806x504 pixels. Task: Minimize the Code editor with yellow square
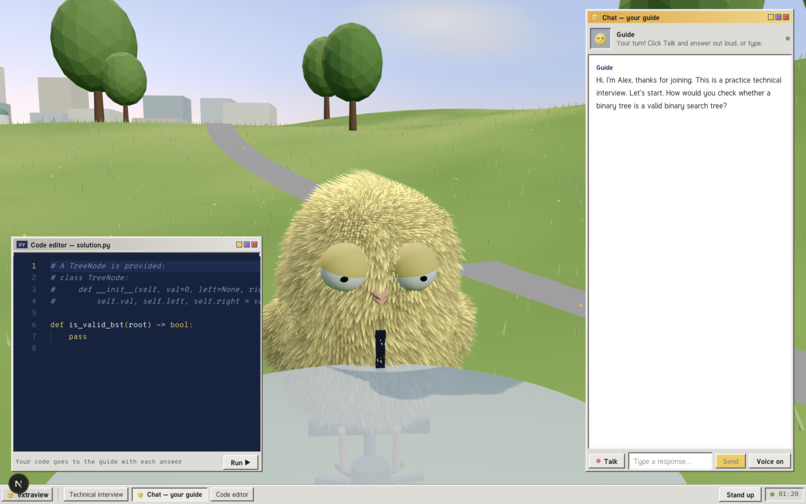239,245
